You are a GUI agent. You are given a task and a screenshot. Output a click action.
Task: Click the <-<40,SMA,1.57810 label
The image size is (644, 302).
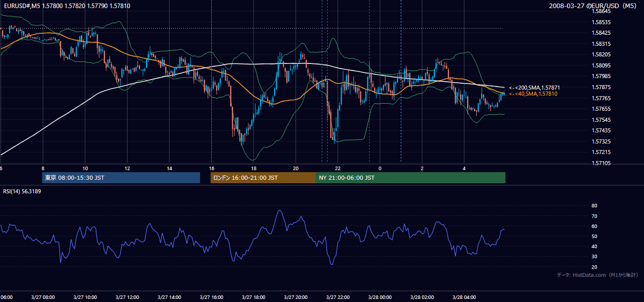tap(533, 94)
